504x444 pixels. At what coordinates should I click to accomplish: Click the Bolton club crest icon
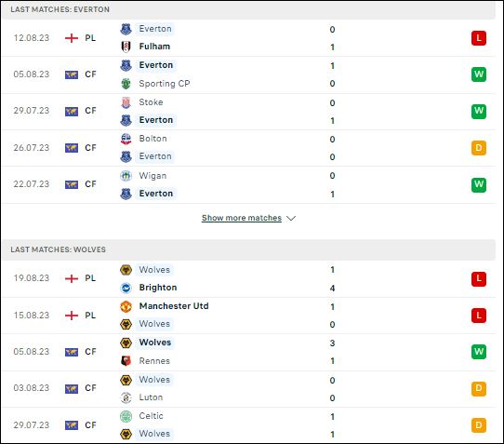(x=126, y=139)
